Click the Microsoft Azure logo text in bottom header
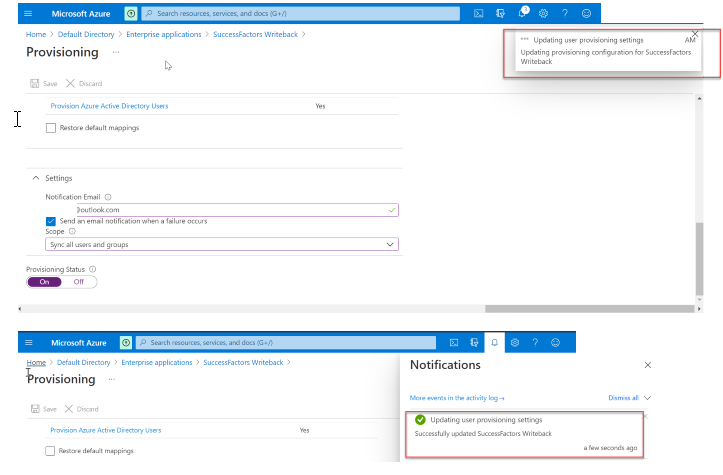The image size is (723, 475). [x=79, y=343]
